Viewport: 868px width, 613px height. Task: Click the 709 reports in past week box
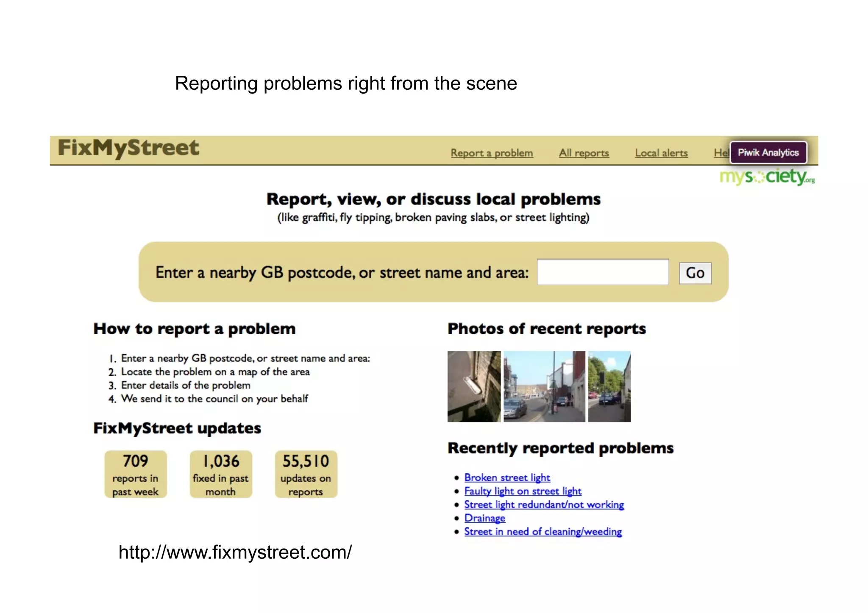tap(136, 474)
